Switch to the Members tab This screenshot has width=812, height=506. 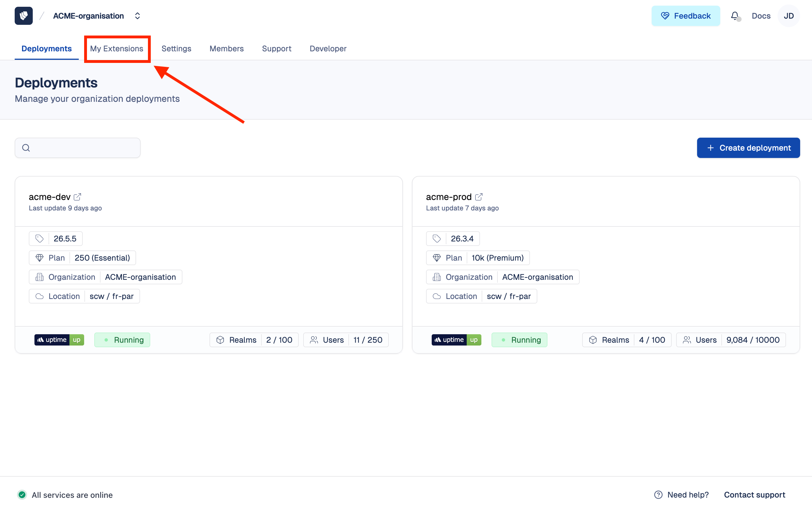[226, 49]
